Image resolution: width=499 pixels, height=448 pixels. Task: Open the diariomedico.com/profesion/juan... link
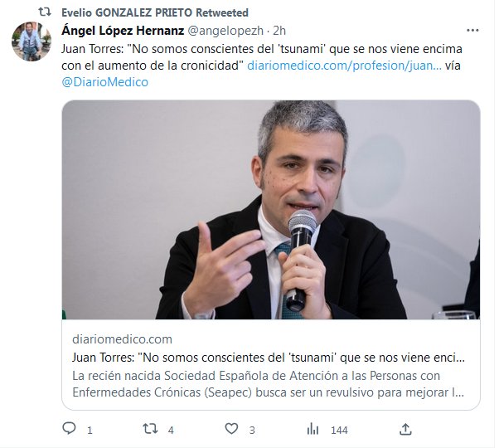coord(344,66)
